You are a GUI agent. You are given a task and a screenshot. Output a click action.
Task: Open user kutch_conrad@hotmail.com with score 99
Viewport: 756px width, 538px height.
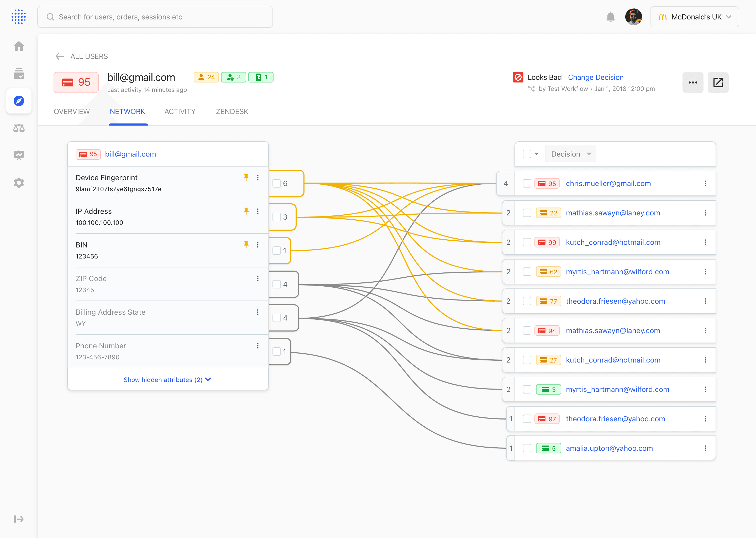[613, 242]
